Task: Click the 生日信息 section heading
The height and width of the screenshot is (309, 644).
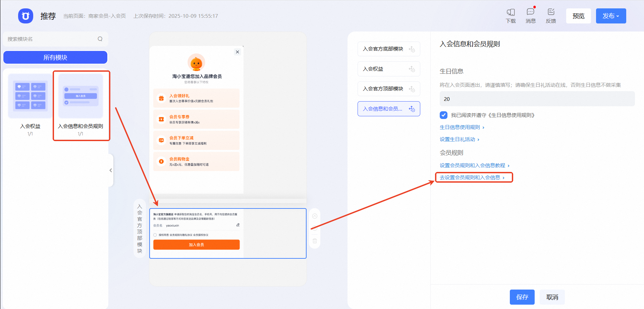Action: [x=451, y=71]
